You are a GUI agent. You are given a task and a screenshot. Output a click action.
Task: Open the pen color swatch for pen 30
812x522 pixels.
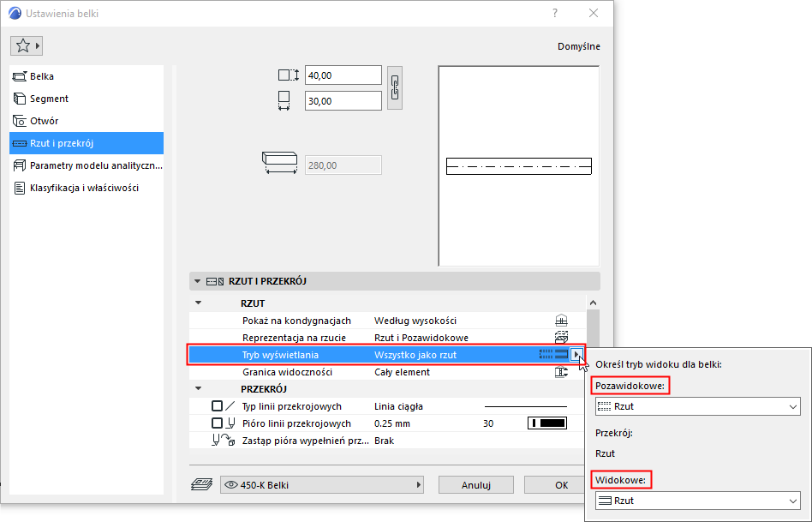[547, 423]
